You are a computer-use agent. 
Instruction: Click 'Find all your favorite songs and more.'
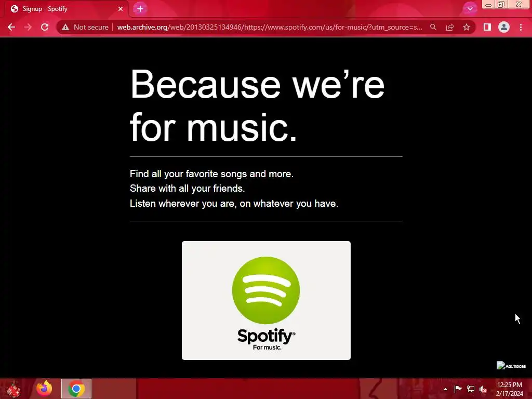click(x=211, y=174)
